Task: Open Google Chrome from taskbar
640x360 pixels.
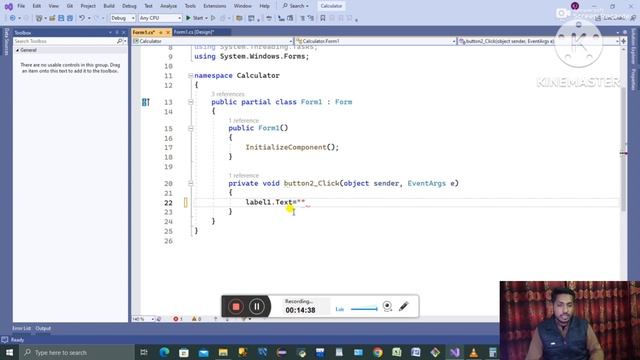Action: [378, 352]
